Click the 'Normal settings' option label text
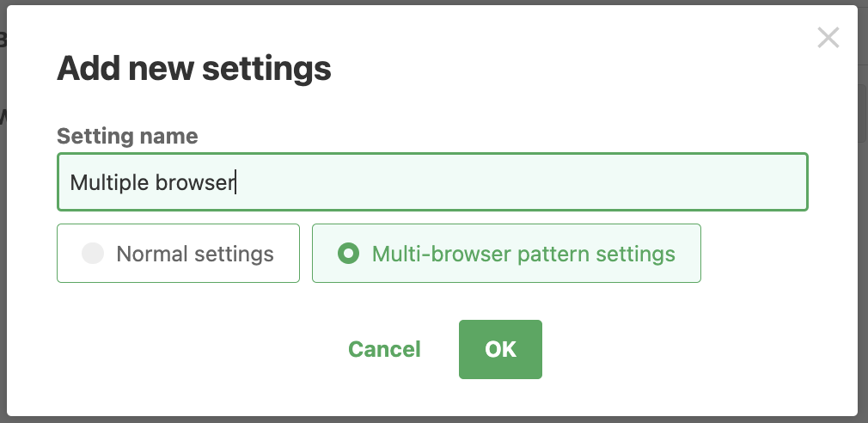This screenshot has width=868, height=423. point(195,254)
